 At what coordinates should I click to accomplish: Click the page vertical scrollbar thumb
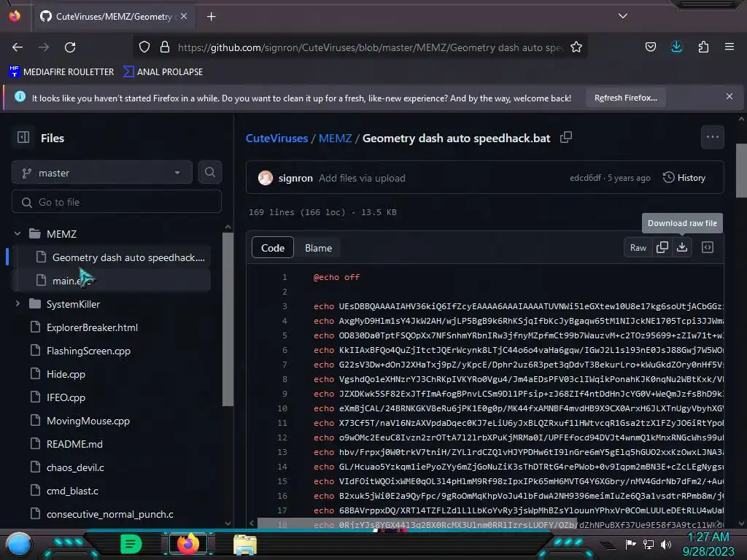pos(741,171)
